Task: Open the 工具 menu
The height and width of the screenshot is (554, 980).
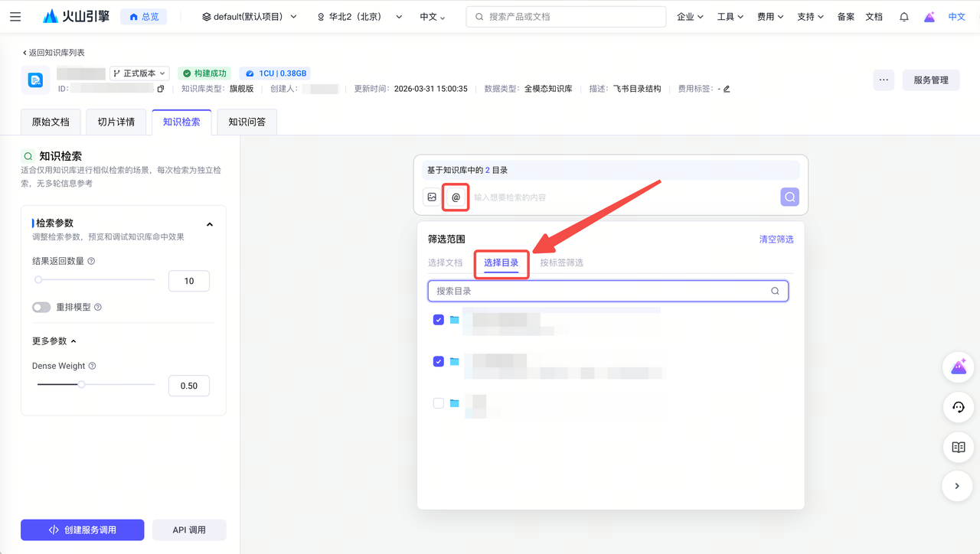Action: pos(730,16)
